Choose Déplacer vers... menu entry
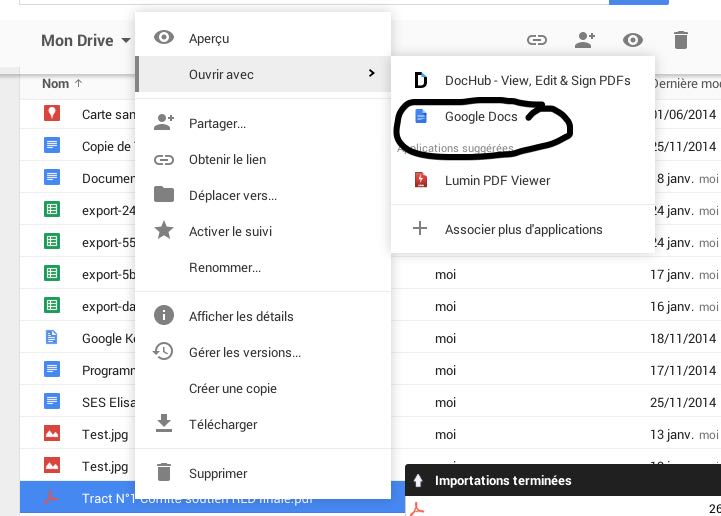This screenshot has width=721, height=516. 263,195
